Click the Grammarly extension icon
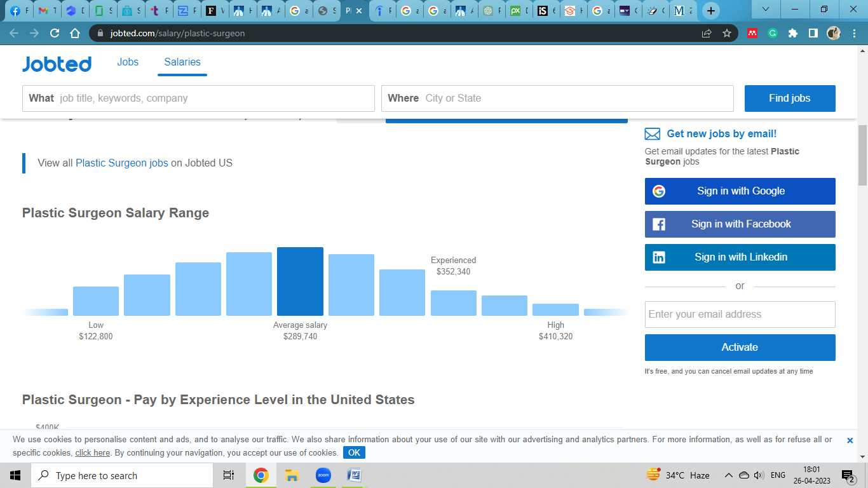This screenshot has height=488, width=868. [x=773, y=33]
